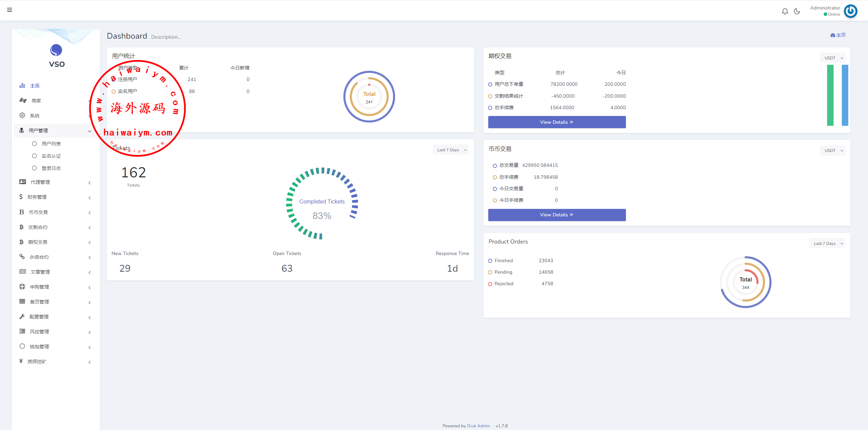The height and width of the screenshot is (430, 868).
Task: Click the VSO logo icon
Action: pyautogui.click(x=56, y=50)
